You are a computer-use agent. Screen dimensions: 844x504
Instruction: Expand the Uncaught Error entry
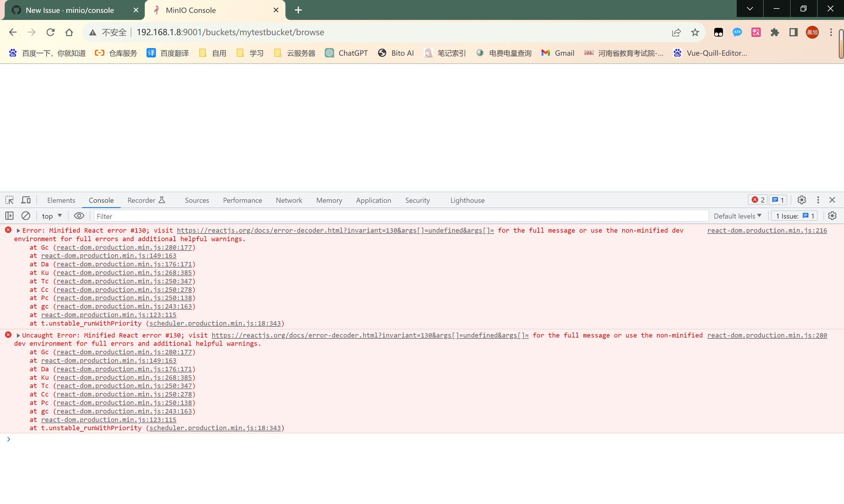(18, 336)
